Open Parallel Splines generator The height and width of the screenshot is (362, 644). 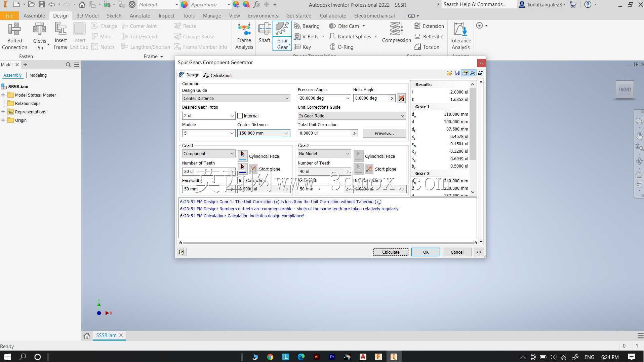(350, 37)
